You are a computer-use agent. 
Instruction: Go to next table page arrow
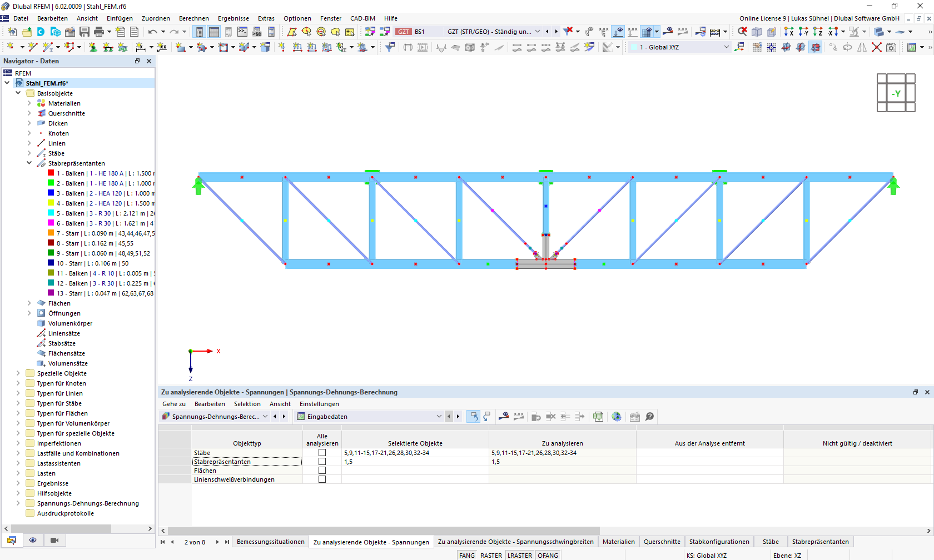(x=217, y=542)
